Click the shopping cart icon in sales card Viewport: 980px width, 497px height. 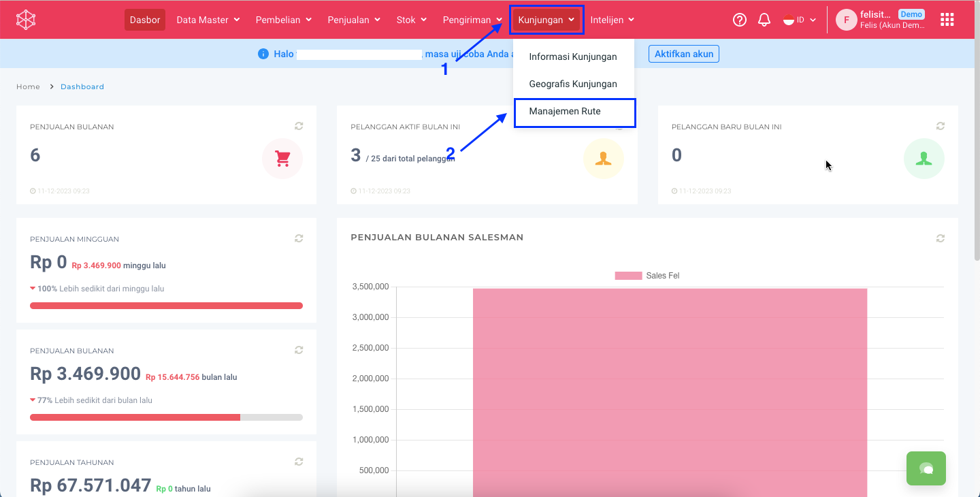pyautogui.click(x=282, y=159)
